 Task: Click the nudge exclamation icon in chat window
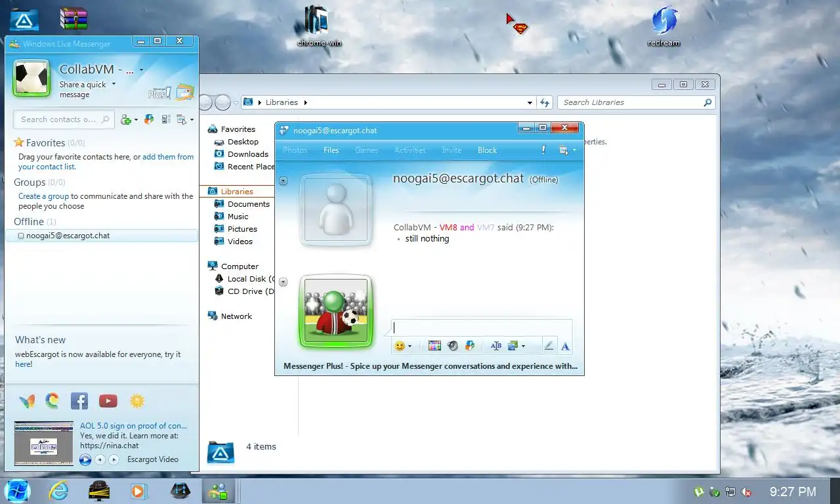click(x=543, y=150)
